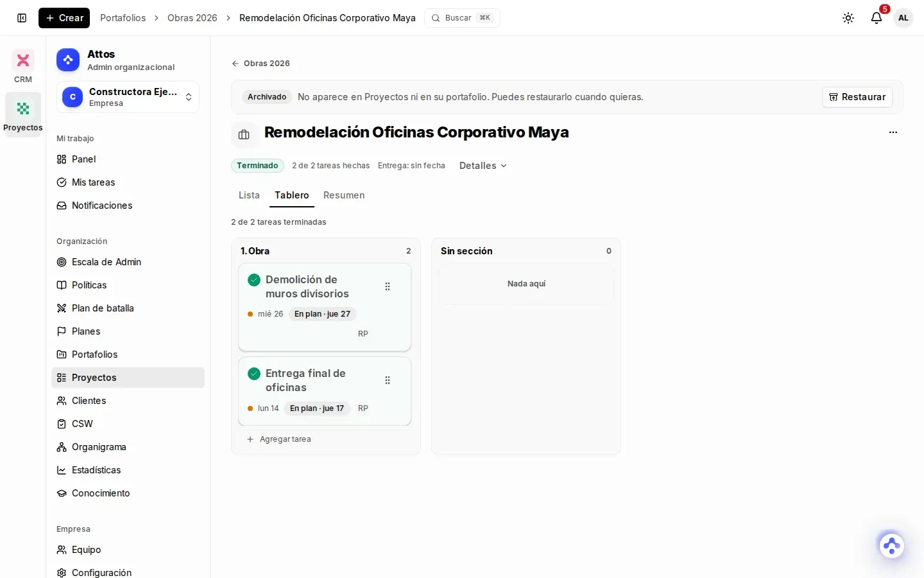
Task: Expand the Detalles dropdown
Action: pyautogui.click(x=483, y=166)
